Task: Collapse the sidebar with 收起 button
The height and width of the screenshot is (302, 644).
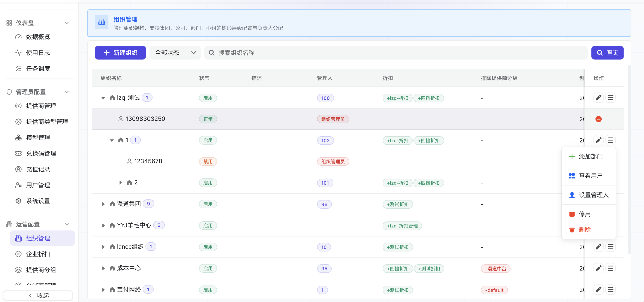Action: click(x=38, y=296)
